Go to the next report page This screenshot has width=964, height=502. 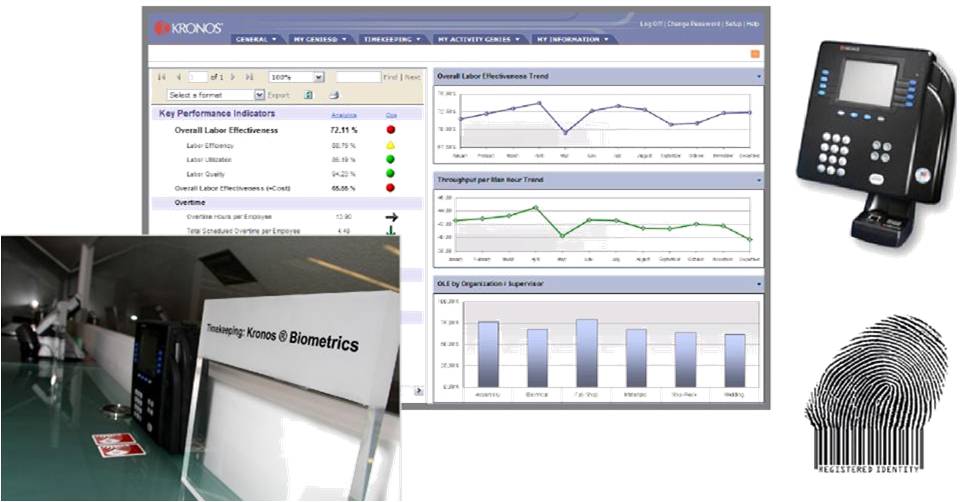pyautogui.click(x=233, y=77)
